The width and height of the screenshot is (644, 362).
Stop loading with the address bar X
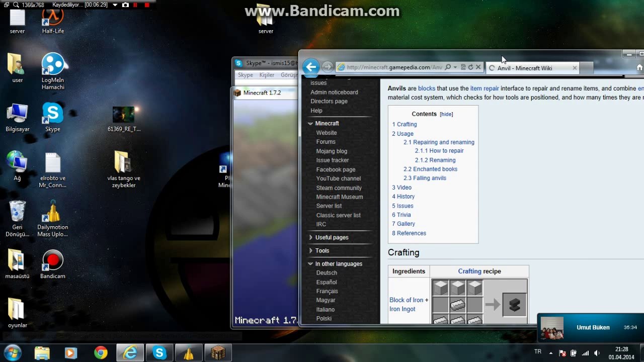pos(478,67)
